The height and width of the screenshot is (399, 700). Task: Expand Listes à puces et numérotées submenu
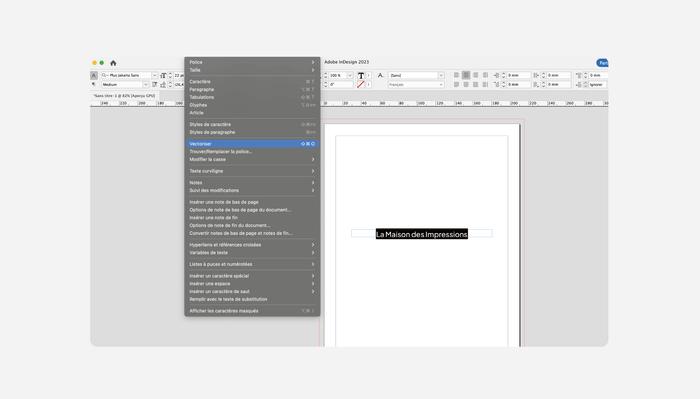point(252,264)
